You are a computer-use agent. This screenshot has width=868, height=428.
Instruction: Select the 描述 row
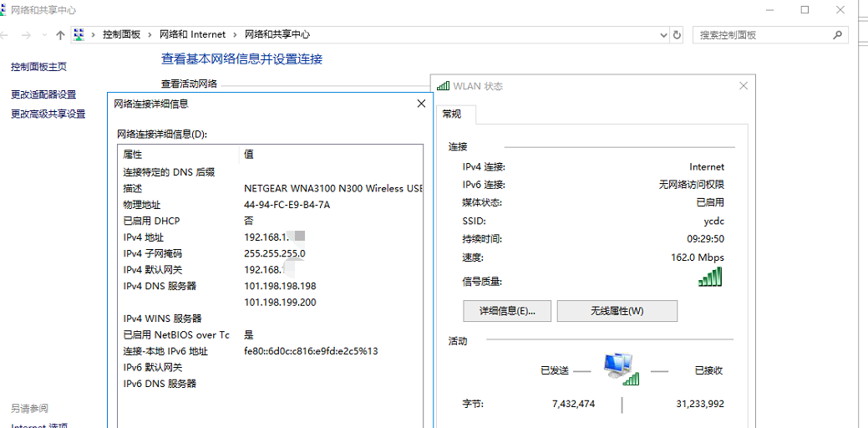pyautogui.click(x=271, y=188)
